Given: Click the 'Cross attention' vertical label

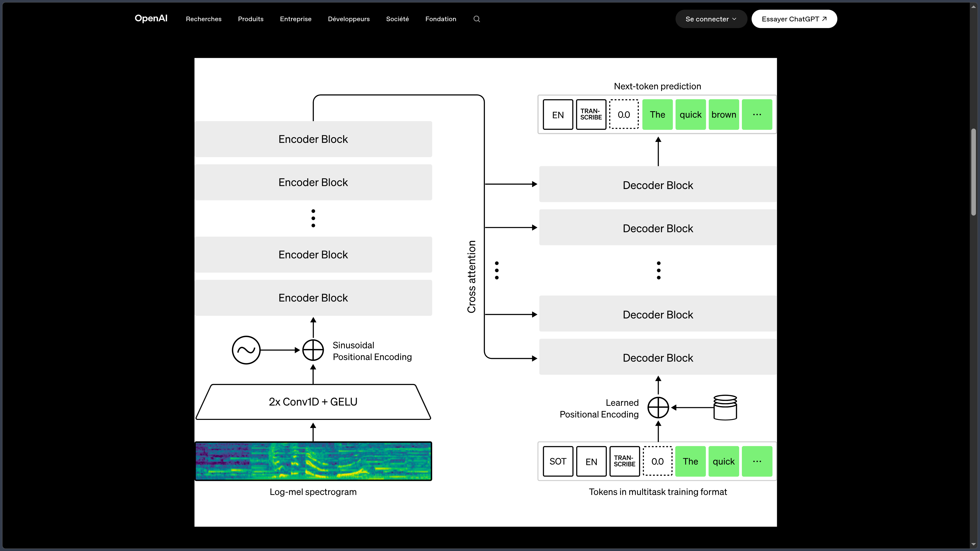Looking at the screenshot, I should 471,277.
